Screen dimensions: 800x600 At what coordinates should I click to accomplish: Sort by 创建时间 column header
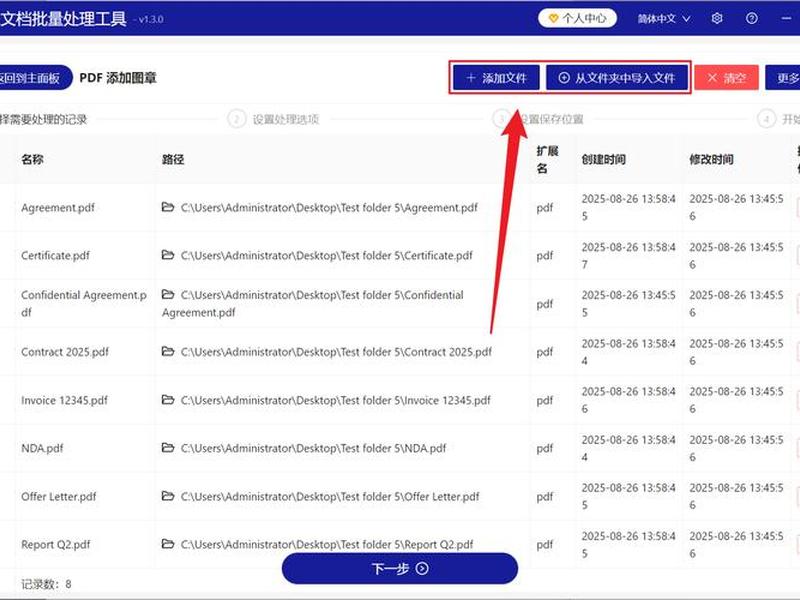(604, 160)
